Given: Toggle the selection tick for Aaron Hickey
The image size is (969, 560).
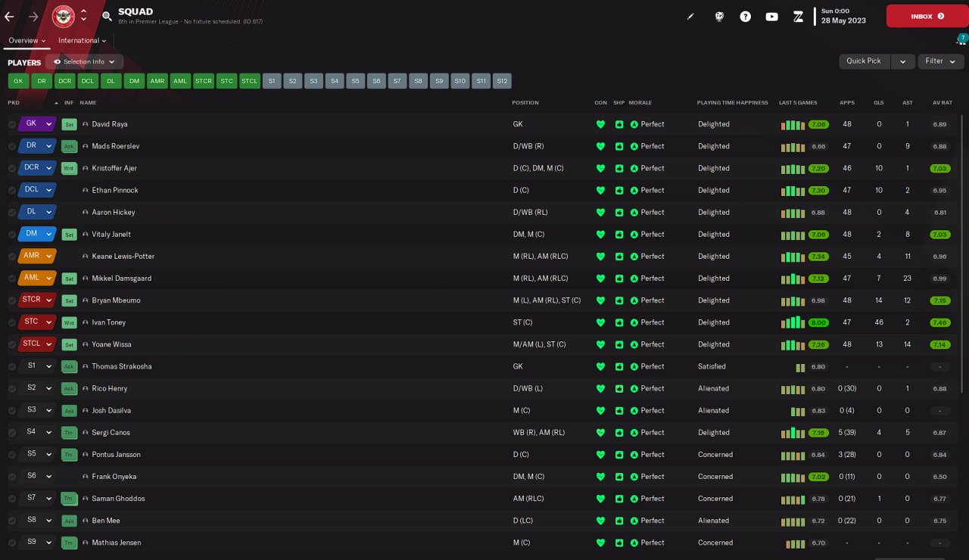Looking at the screenshot, I should pos(12,212).
